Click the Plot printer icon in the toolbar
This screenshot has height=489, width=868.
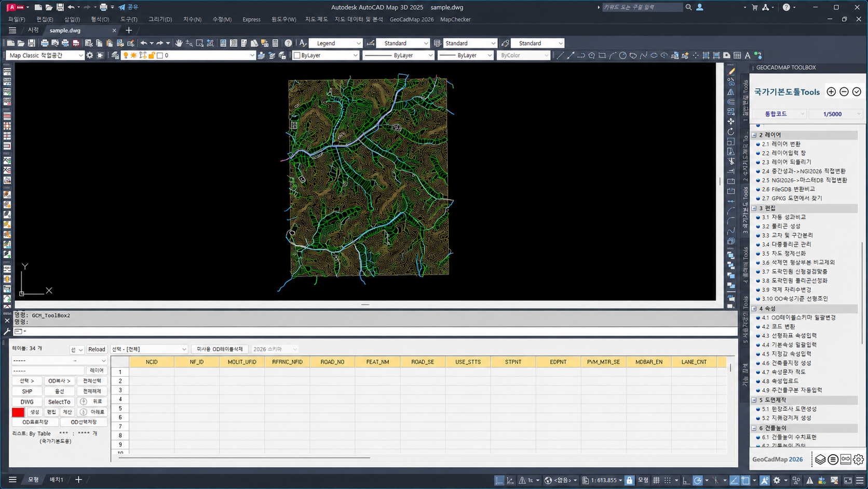pos(45,43)
